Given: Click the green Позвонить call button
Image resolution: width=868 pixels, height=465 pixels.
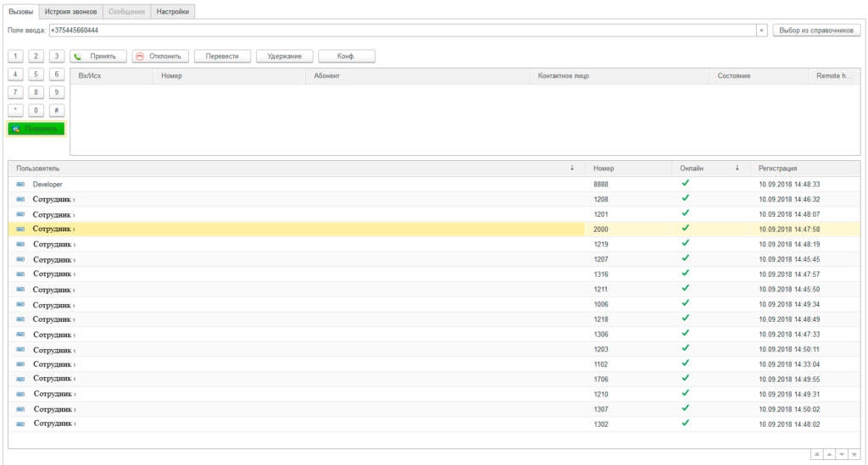Looking at the screenshot, I should 36,129.
